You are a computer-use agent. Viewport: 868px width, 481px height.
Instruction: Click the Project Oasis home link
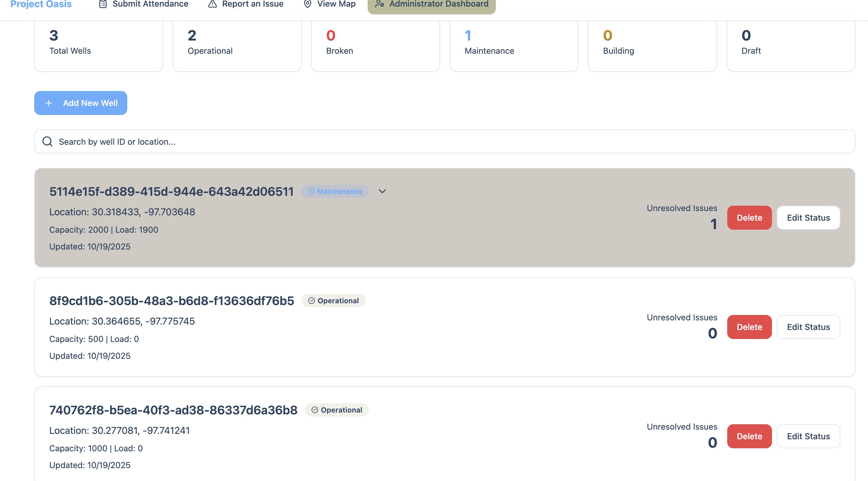(x=41, y=4)
